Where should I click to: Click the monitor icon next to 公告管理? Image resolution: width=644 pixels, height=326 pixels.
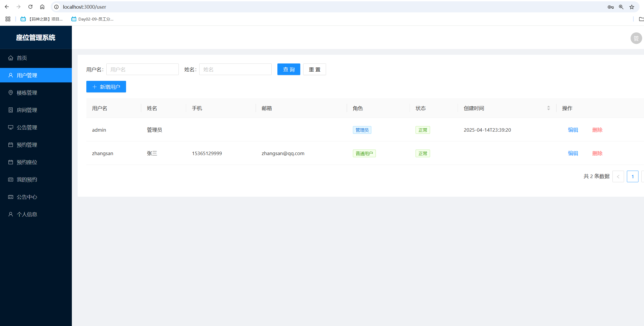(x=11, y=127)
